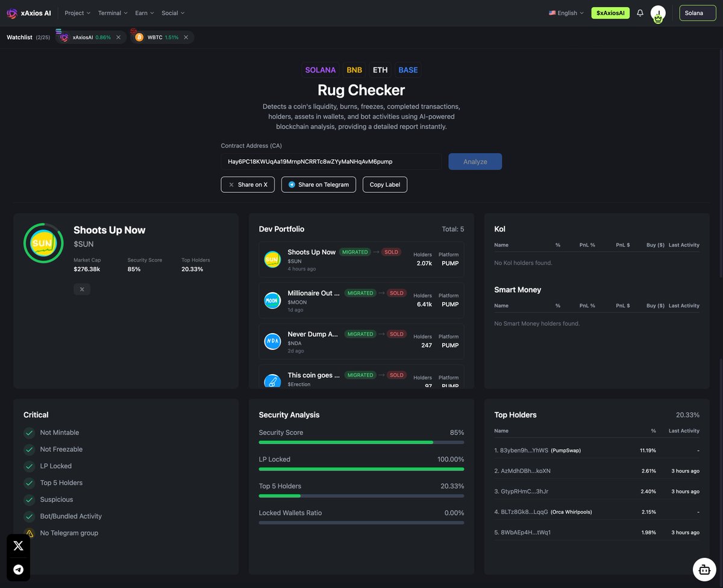This screenshot has height=588, width=723.
Task: Click Share on X button
Action: [x=248, y=184]
